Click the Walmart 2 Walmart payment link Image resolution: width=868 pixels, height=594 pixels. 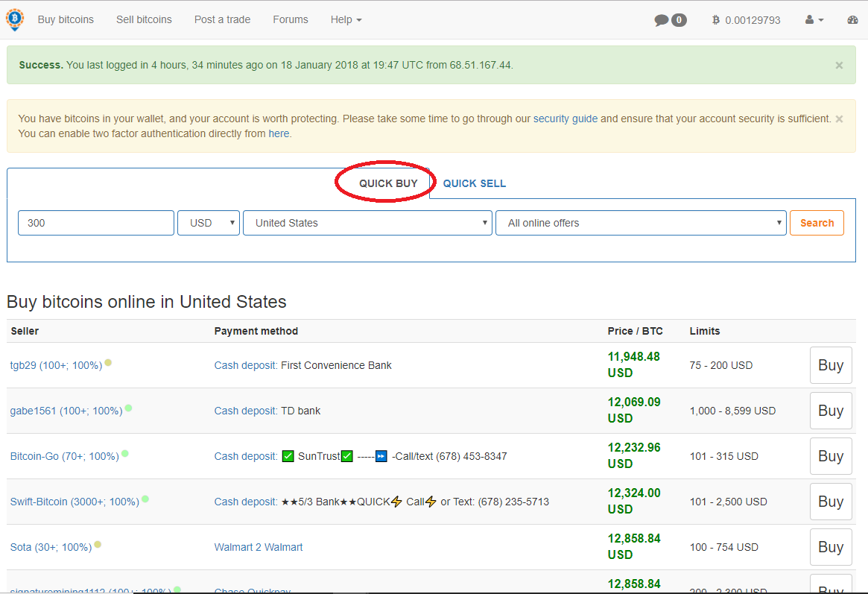(259, 547)
